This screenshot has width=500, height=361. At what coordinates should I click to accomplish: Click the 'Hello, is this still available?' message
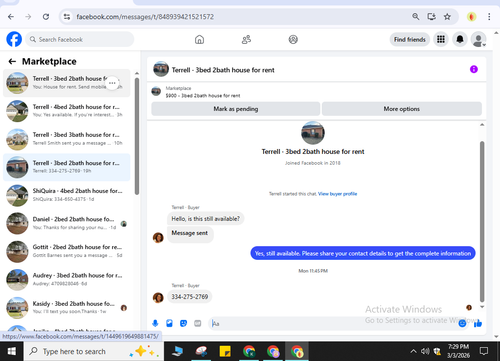[205, 219]
